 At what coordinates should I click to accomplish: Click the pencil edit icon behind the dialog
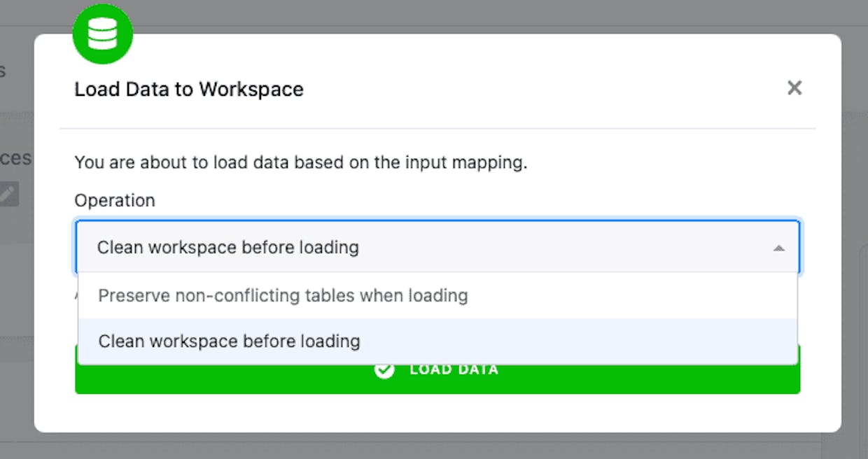click(8, 194)
